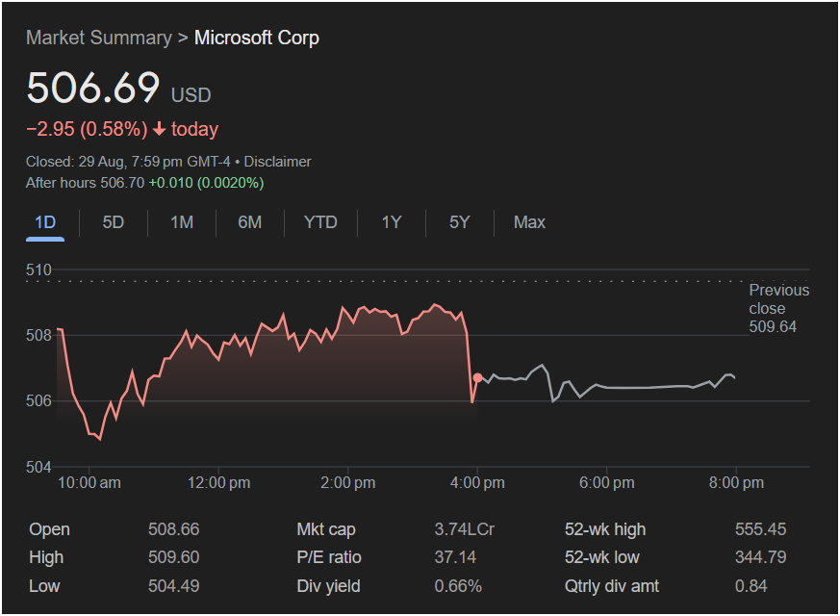The height and width of the screenshot is (616, 840).
Task: Open the 1M chart range
Action: 182,222
